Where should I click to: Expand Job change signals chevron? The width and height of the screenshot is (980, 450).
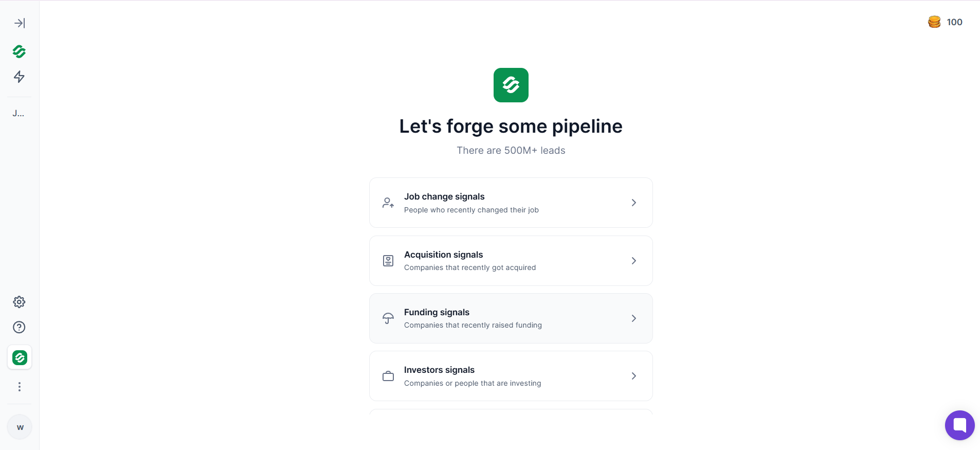pyautogui.click(x=634, y=203)
